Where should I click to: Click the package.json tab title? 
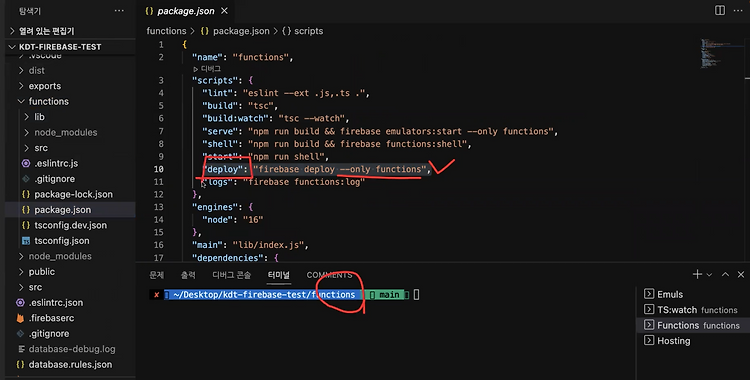pos(186,11)
